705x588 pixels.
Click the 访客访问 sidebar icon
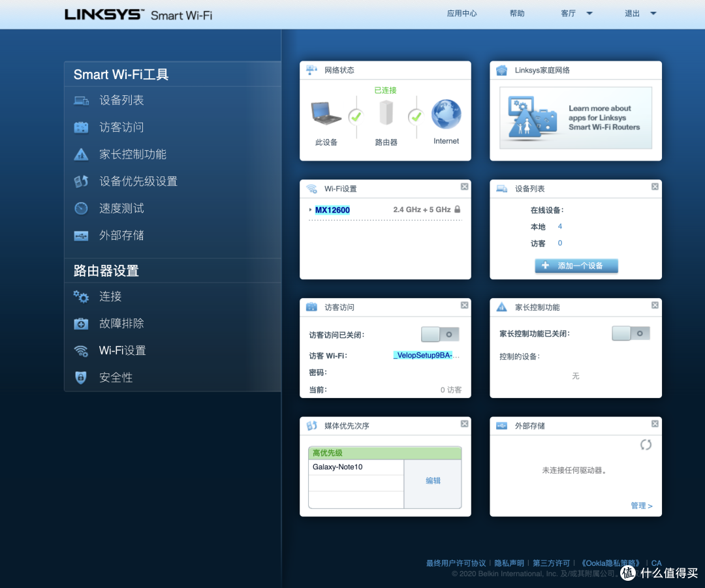82,128
